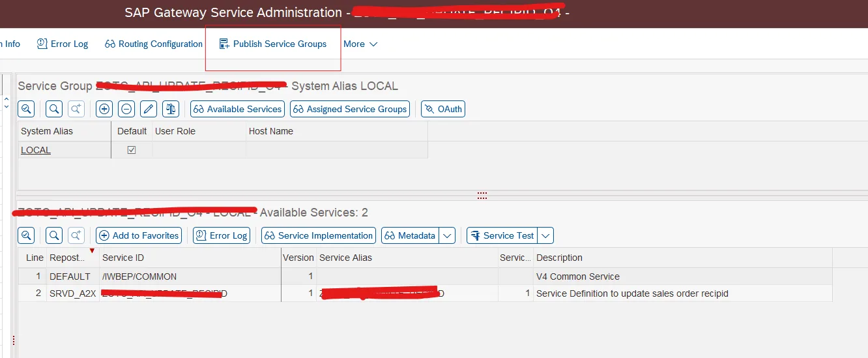
Task: Open the More menu
Action: (x=360, y=44)
